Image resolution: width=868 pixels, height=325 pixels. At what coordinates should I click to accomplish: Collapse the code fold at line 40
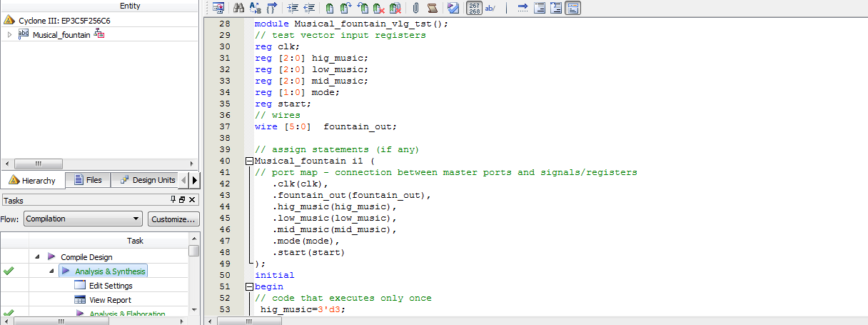coord(249,161)
